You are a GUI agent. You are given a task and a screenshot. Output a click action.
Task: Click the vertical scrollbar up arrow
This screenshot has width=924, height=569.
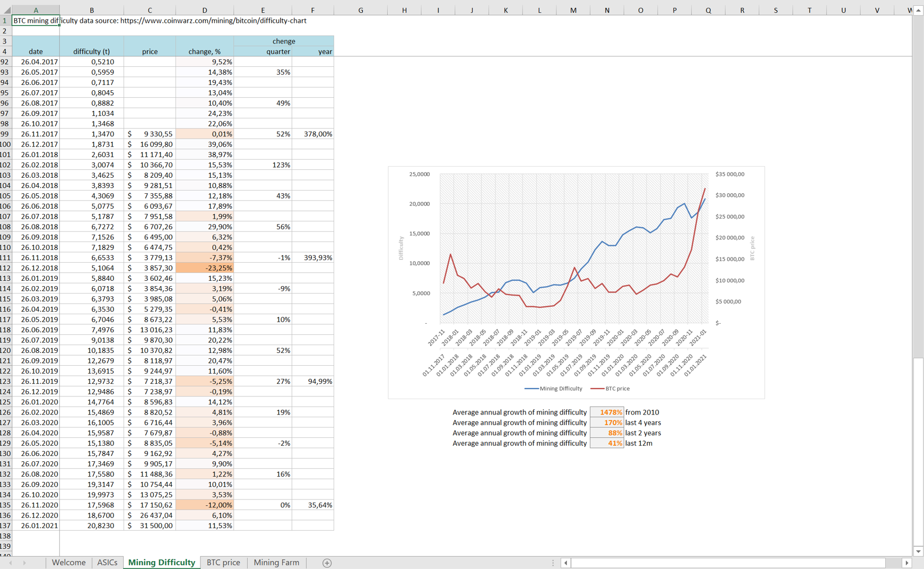(x=918, y=11)
